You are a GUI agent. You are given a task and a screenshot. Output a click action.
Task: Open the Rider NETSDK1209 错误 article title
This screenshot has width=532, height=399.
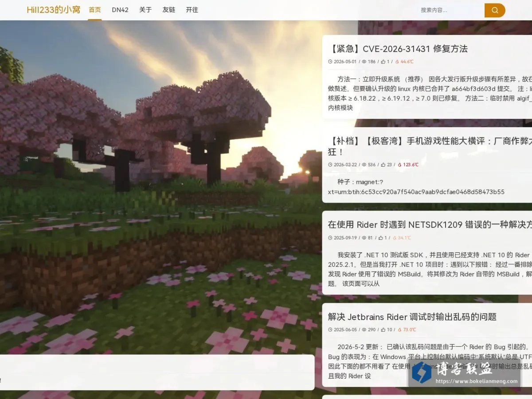430,224
